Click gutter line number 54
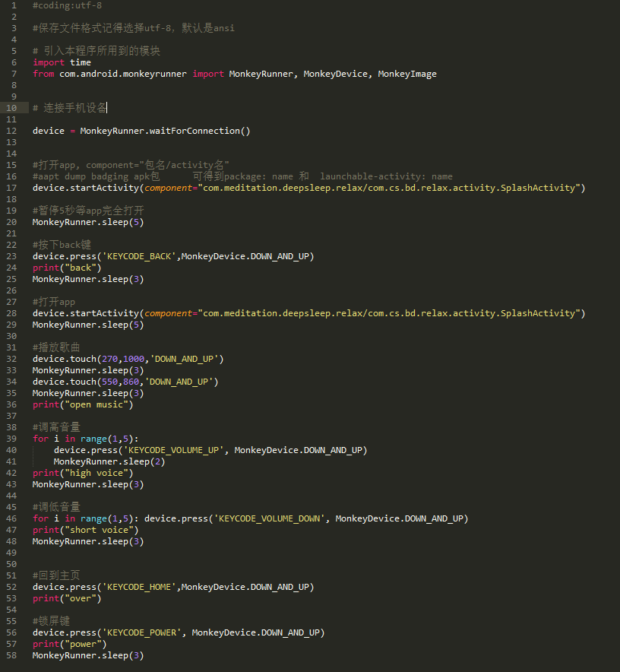Screen dimensions: 620x672 [x=11, y=610]
